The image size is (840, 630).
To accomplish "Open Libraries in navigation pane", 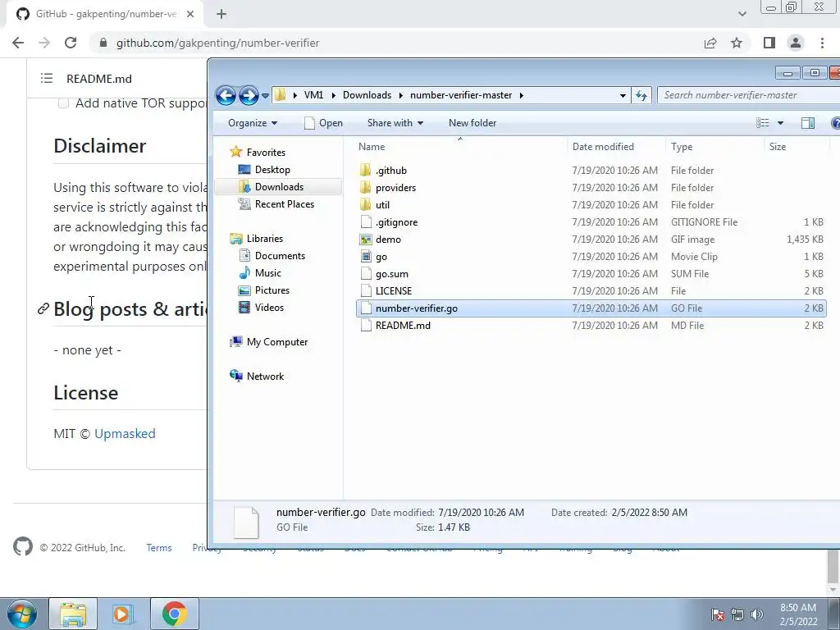I will click(264, 239).
